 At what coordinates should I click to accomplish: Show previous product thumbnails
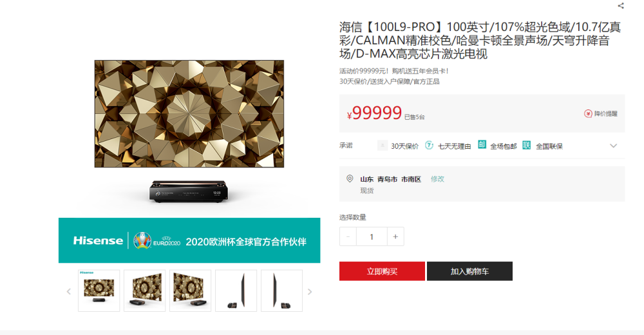click(69, 291)
